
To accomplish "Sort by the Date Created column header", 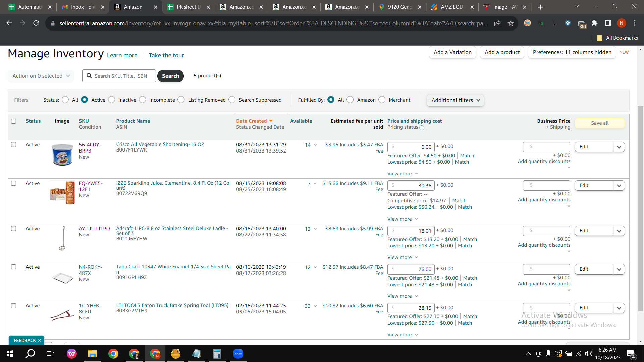I will tap(254, 121).
